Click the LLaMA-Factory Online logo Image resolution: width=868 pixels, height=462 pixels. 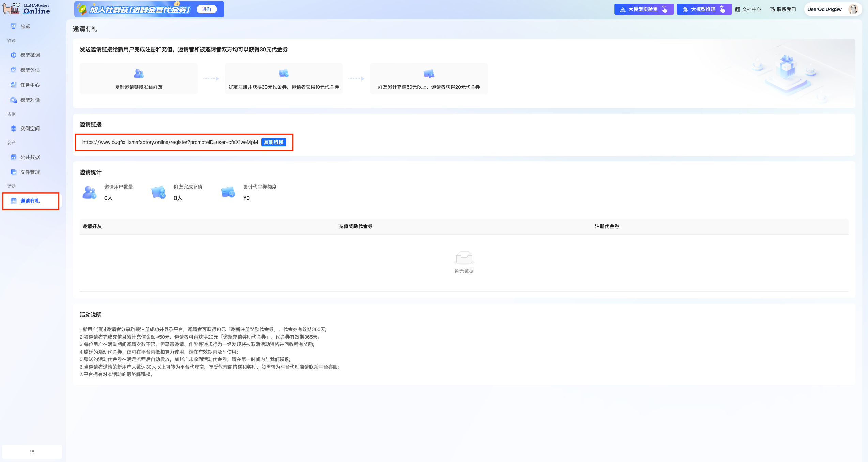(27, 9)
